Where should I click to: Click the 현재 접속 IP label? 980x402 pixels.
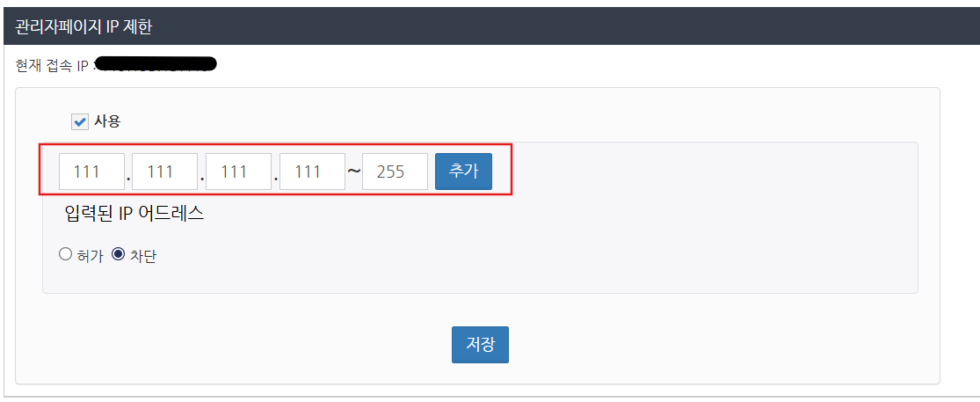pos(52,66)
